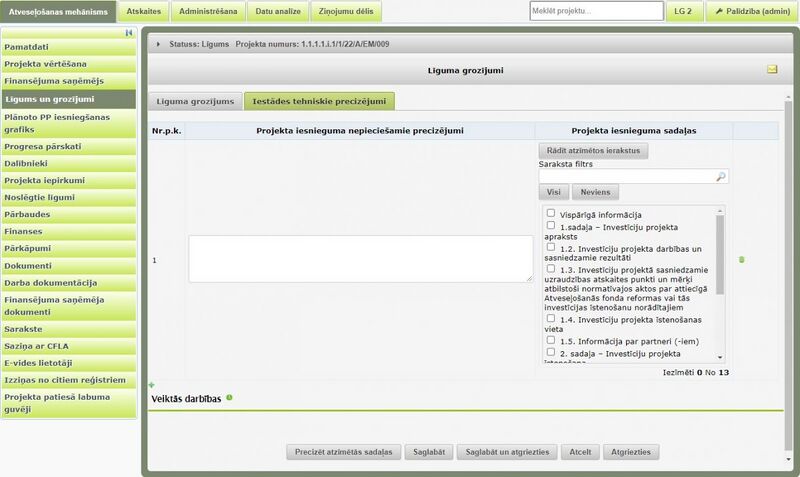Select all sections with Visi button
The width and height of the screenshot is (800, 477).
click(x=552, y=192)
